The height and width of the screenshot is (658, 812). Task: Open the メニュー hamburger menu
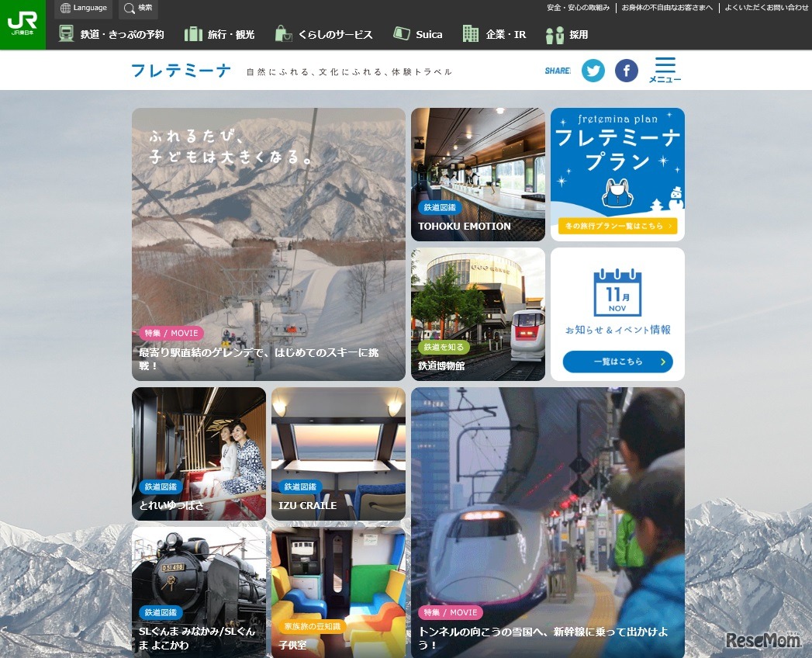point(665,70)
